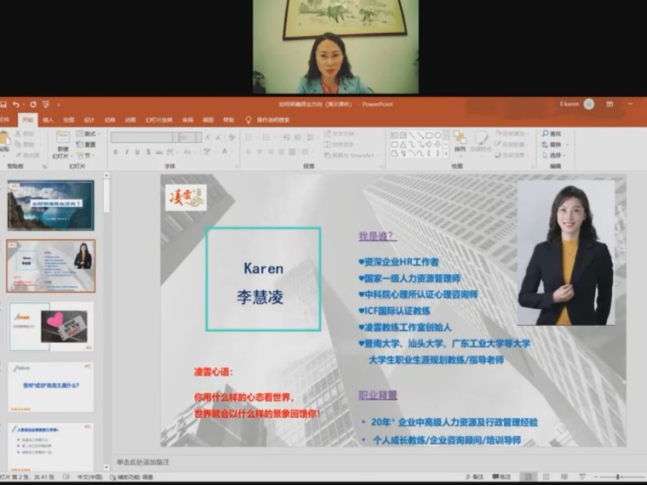The width and height of the screenshot is (647, 485).
Task: Toggle Bold formatting
Action: tap(116, 152)
